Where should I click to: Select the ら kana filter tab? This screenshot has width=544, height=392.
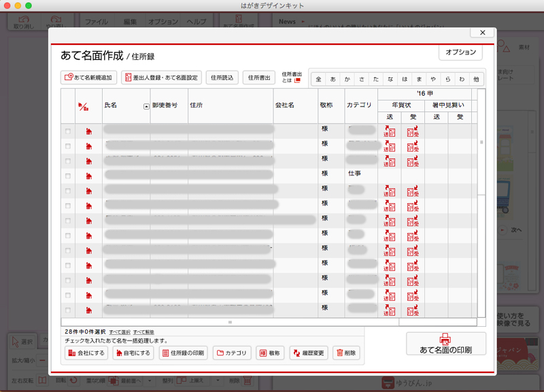point(448,79)
